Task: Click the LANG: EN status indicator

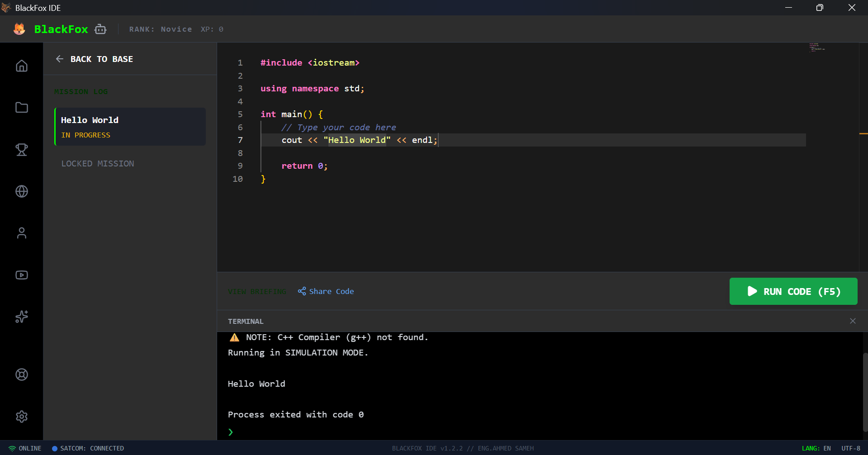Action: pyautogui.click(x=816, y=448)
